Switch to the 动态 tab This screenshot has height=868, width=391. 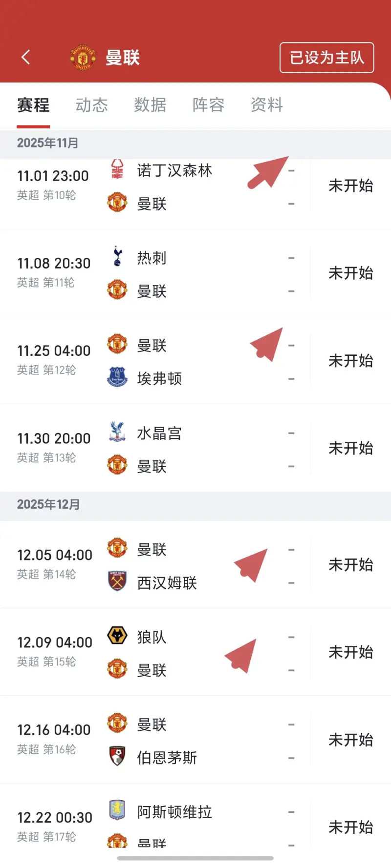pyautogui.click(x=91, y=105)
